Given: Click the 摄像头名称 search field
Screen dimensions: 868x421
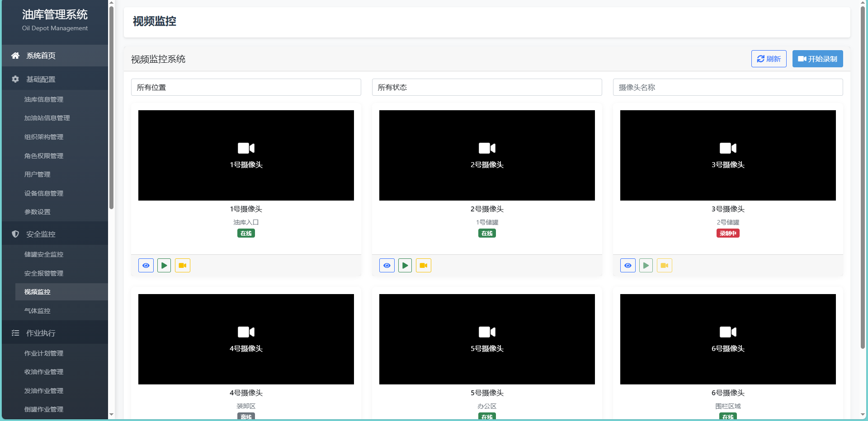Looking at the screenshot, I should tap(728, 87).
